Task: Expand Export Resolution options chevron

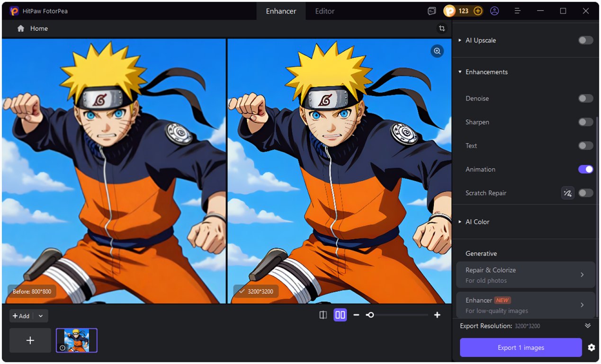Action: [x=588, y=326]
